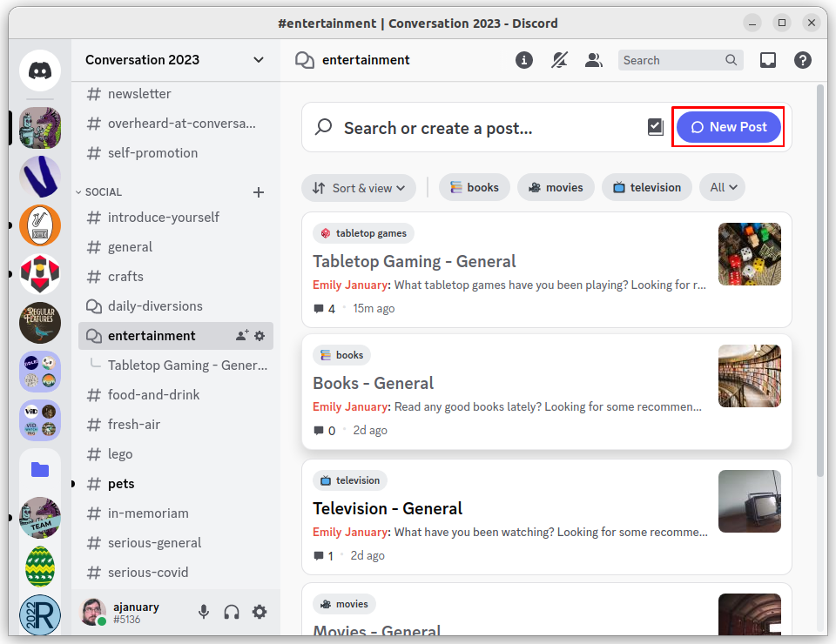Open the overheard-at-conversa... channel
Image resolution: width=836 pixels, height=644 pixels.
pos(175,124)
